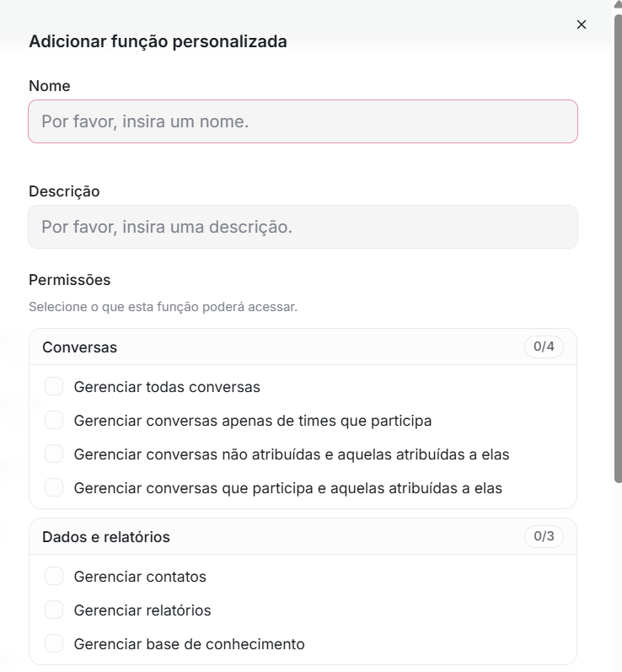Viewport: 622px width, 672px height.
Task: Click the vertical scrollbar thumb
Action: 618,249
